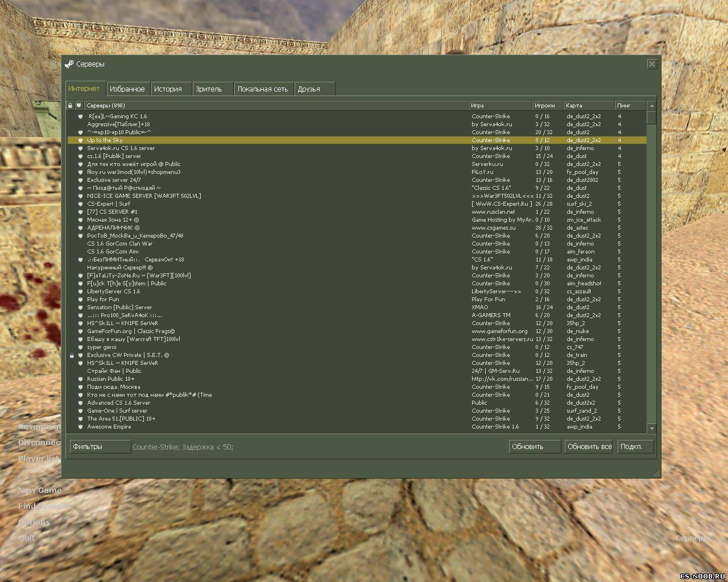The width and height of the screenshot is (728, 582).
Task: Open the История history tab
Action: point(171,89)
